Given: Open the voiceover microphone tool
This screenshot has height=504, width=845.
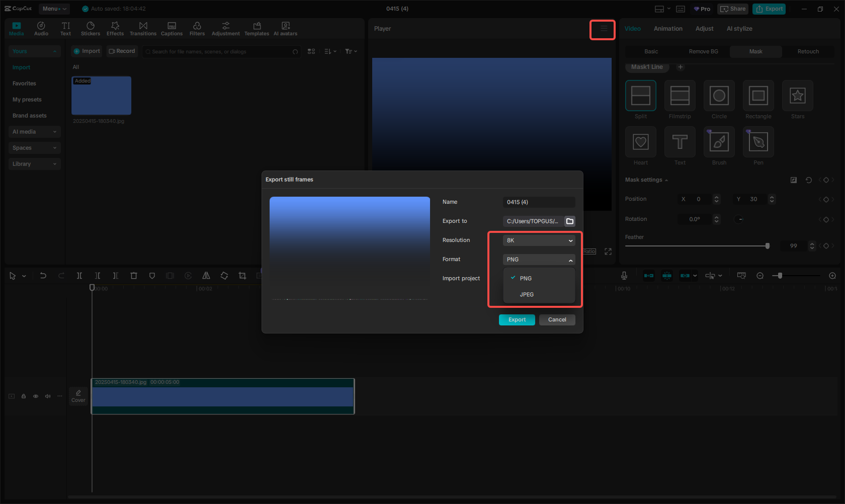Looking at the screenshot, I should (x=624, y=275).
